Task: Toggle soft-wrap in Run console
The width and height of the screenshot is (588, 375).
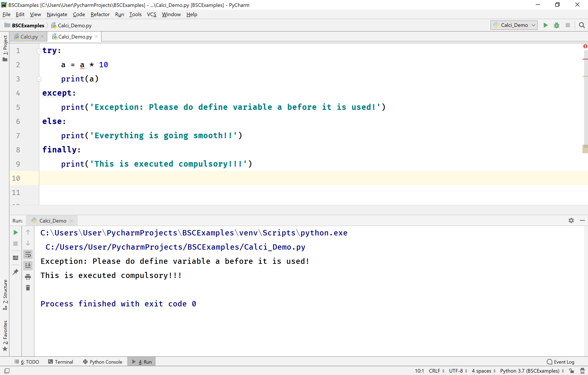Action: [x=28, y=255]
